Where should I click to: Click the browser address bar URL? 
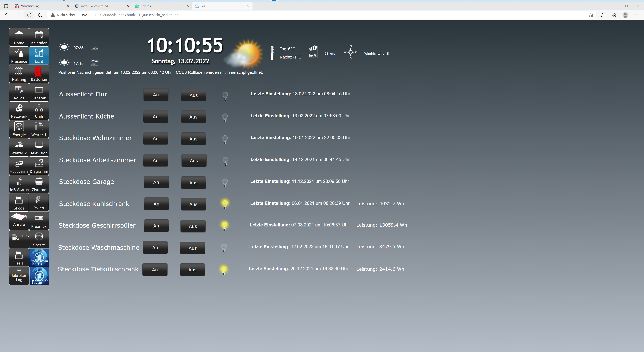coord(130,15)
